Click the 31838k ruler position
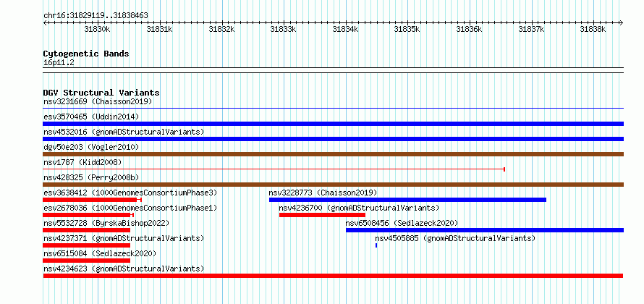644x304 pixels. [x=593, y=29]
